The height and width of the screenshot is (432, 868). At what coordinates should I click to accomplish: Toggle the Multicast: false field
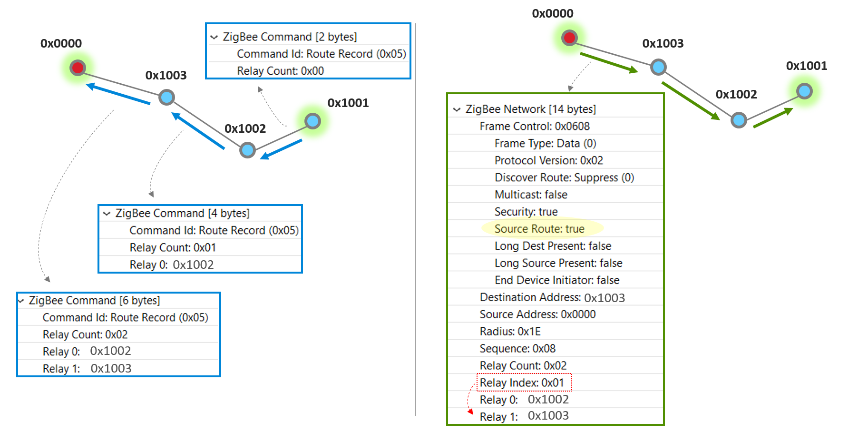(x=531, y=194)
